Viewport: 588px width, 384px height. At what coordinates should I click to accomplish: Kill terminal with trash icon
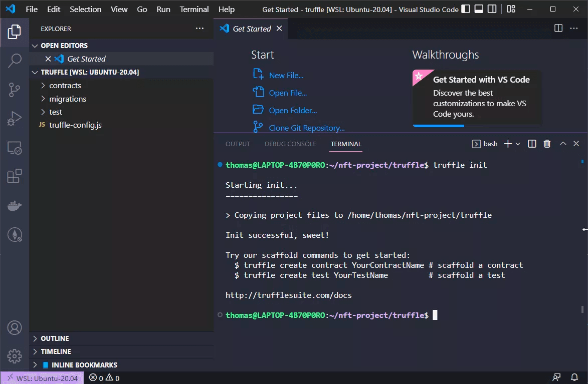(547, 144)
